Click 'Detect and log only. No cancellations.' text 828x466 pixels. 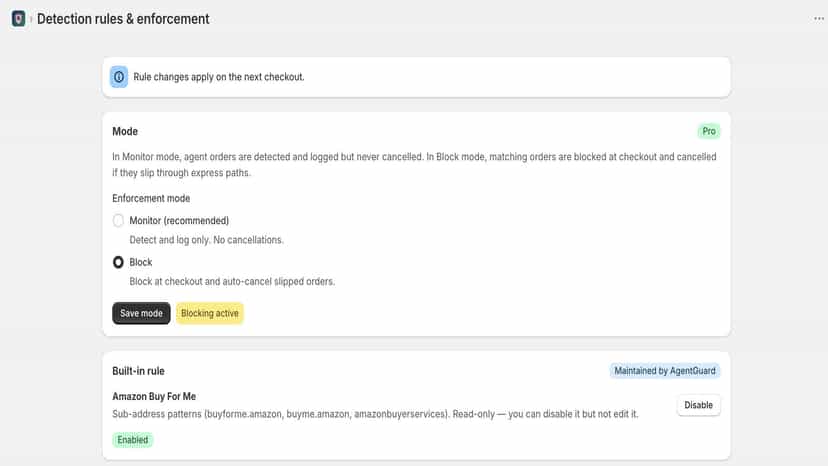point(206,240)
